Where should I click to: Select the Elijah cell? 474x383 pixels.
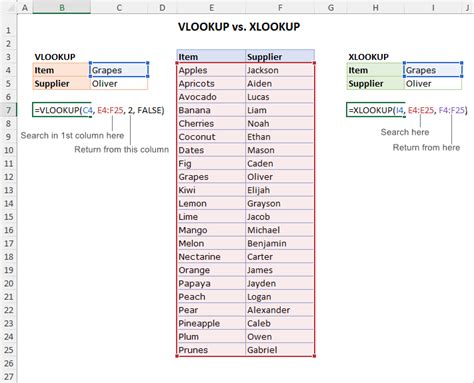(x=280, y=190)
